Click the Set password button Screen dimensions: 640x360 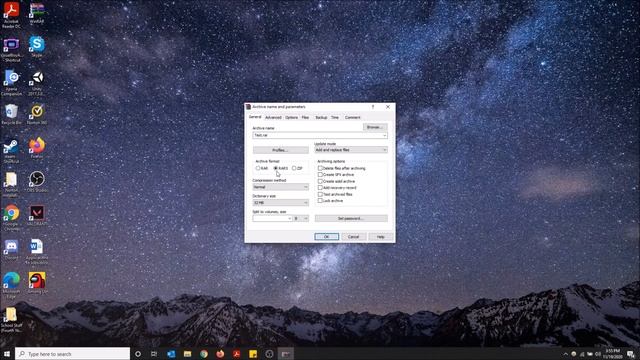point(351,218)
